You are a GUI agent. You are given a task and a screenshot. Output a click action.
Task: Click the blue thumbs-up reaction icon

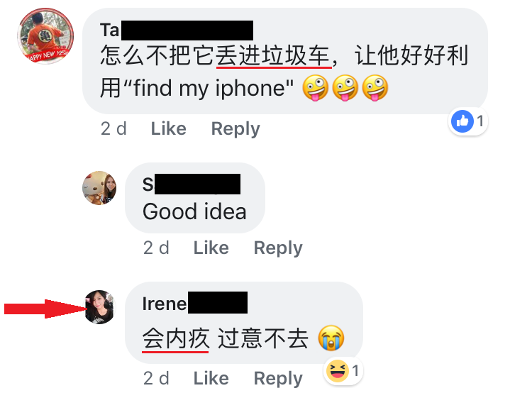(462, 121)
